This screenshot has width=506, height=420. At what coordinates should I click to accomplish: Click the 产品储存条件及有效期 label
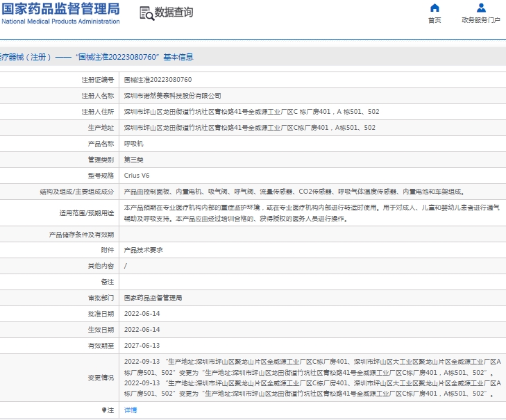(81, 235)
